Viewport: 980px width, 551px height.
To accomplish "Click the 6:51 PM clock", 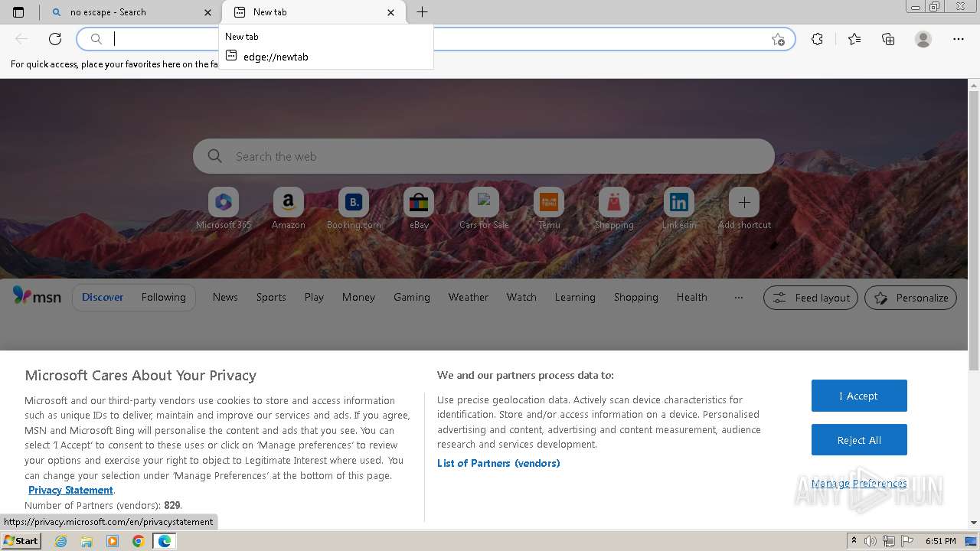I will [941, 541].
